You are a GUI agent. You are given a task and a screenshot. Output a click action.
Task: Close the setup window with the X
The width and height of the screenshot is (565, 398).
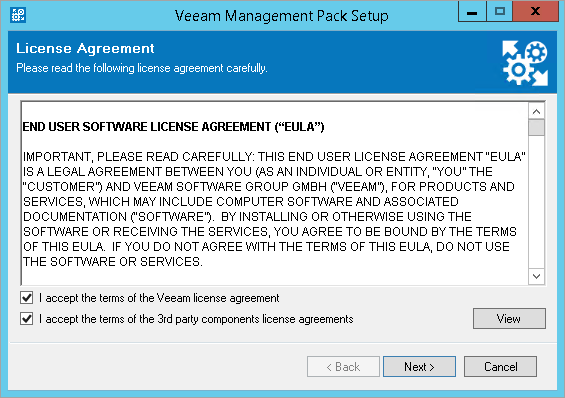(535, 12)
